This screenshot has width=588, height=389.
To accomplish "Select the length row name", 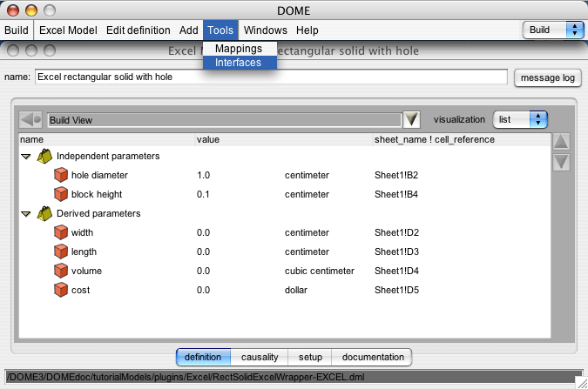I will (84, 252).
